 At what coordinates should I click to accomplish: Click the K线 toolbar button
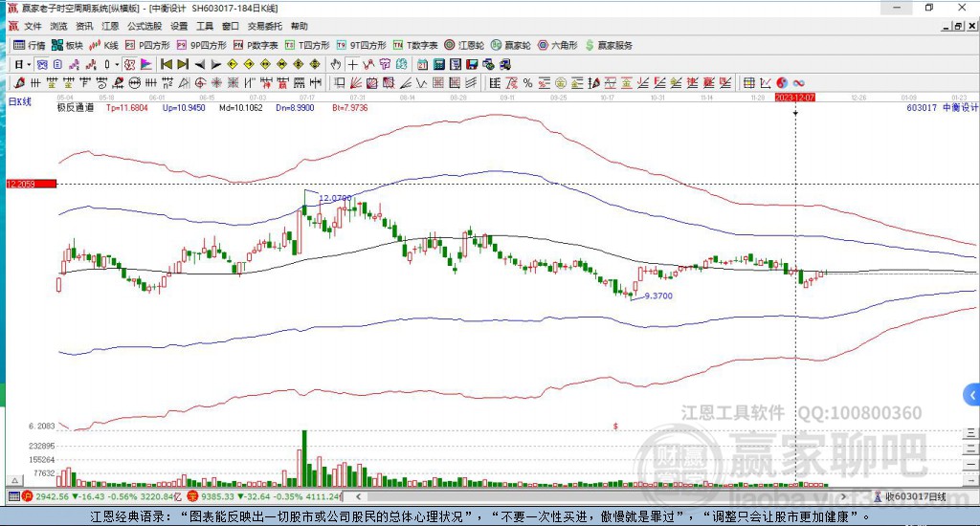pyautogui.click(x=104, y=45)
